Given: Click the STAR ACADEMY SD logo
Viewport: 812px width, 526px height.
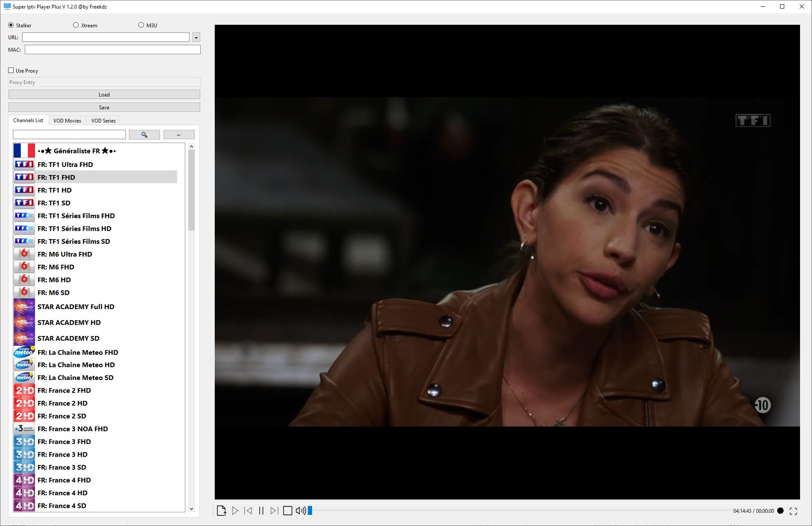Looking at the screenshot, I should tap(24, 338).
